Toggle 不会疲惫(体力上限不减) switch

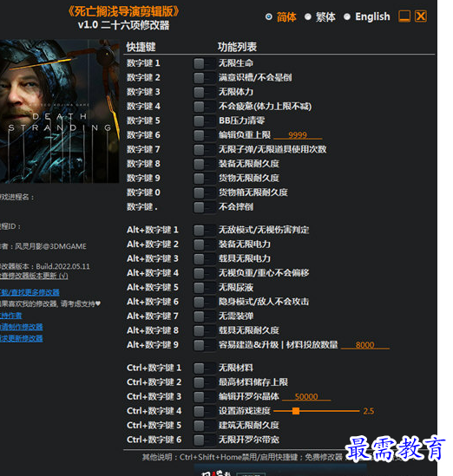tap(204, 107)
